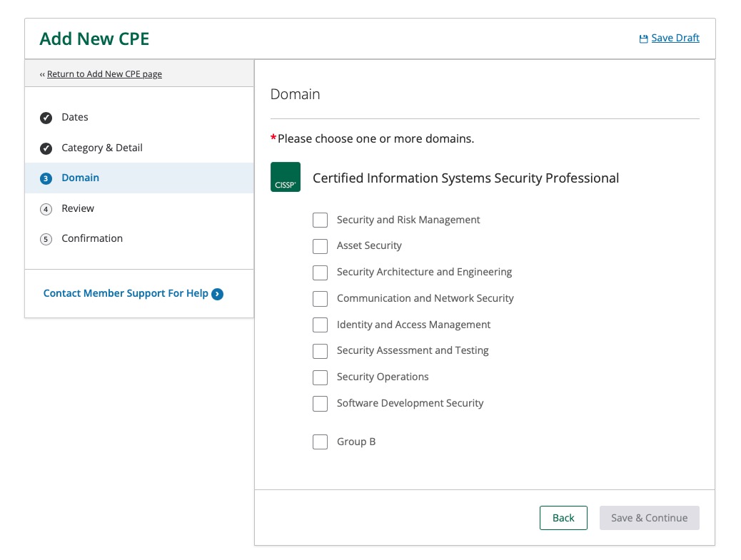
Task: Open Contact Member Support For Help
Action: 126,293
